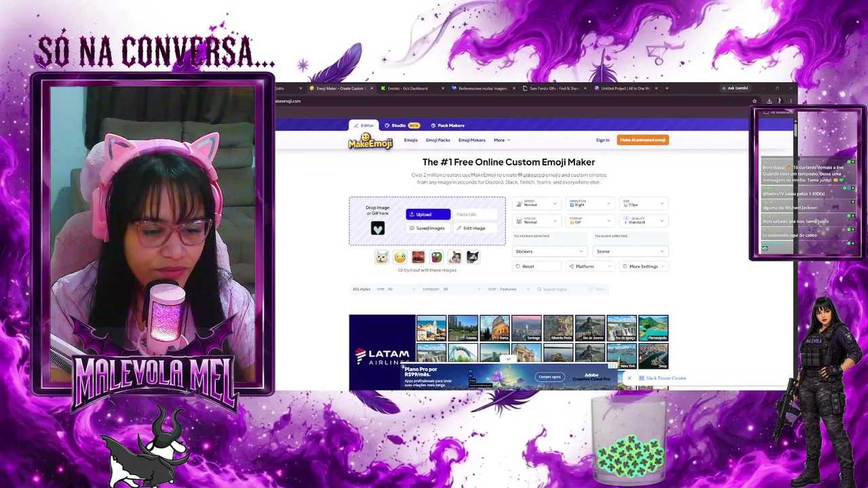Click the Florianópolis destination thumbnail

pos(653,328)
